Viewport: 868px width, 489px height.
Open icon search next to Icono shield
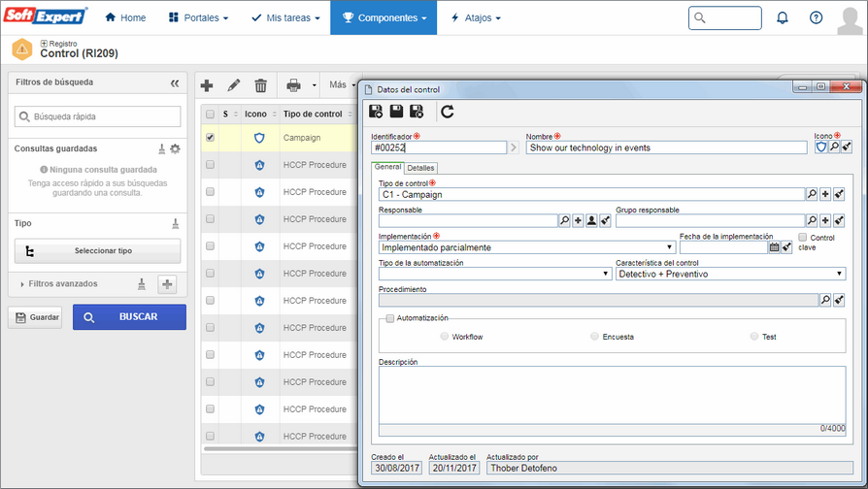coord(834,147)
